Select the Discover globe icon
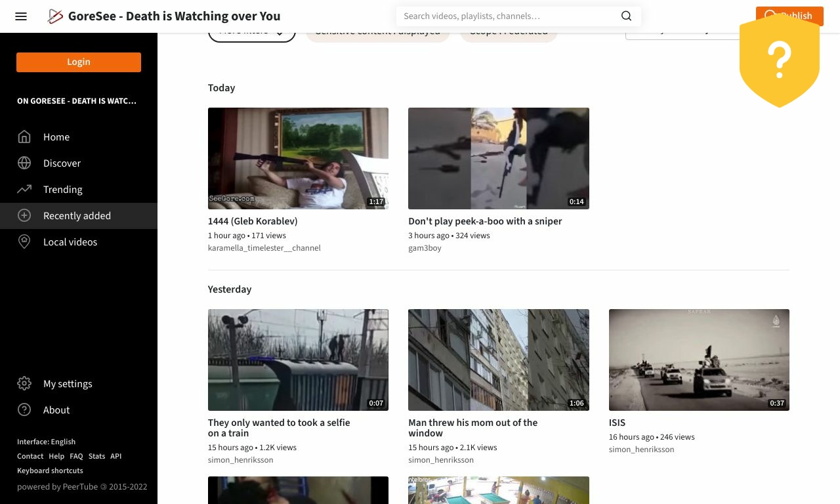The width and height of the screenshot is (840, 504). 24,163
